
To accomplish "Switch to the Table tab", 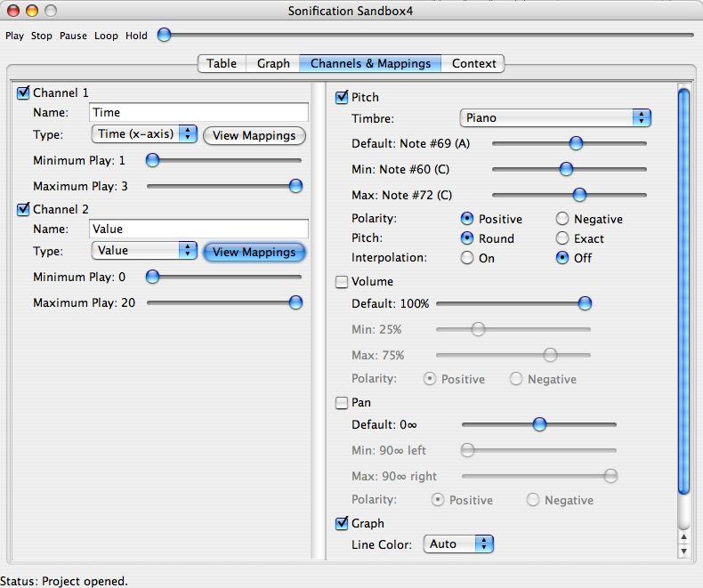I will pyautogui.click(x=222, y=64).
